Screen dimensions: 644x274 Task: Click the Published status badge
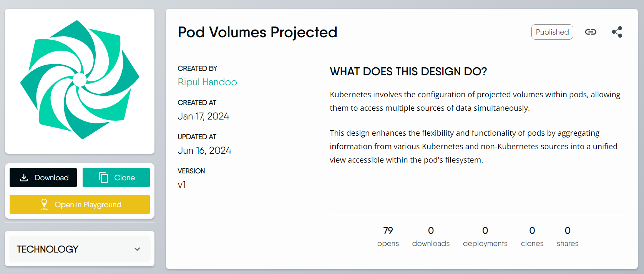552,32
